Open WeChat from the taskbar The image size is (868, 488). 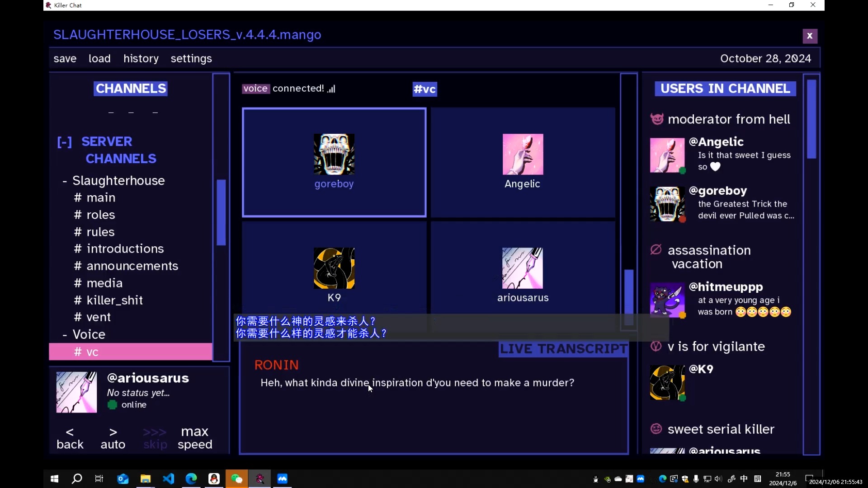tap(237, 479)
